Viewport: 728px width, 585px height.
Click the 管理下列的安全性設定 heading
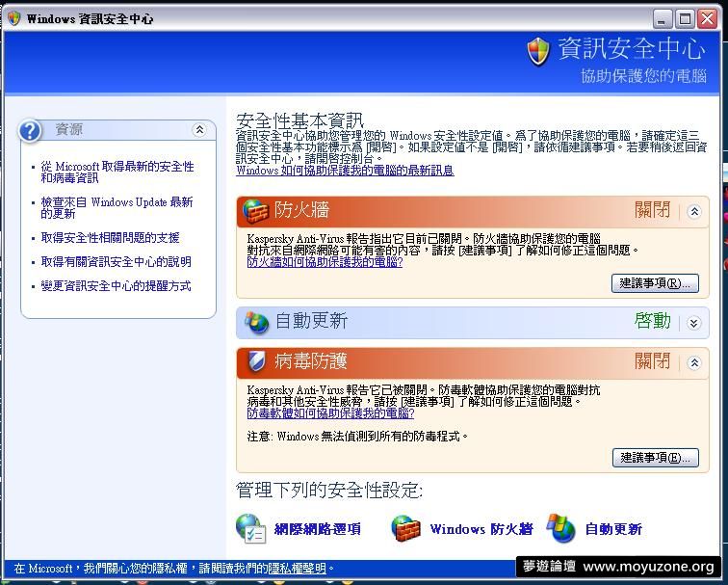[x=329, y=490]
